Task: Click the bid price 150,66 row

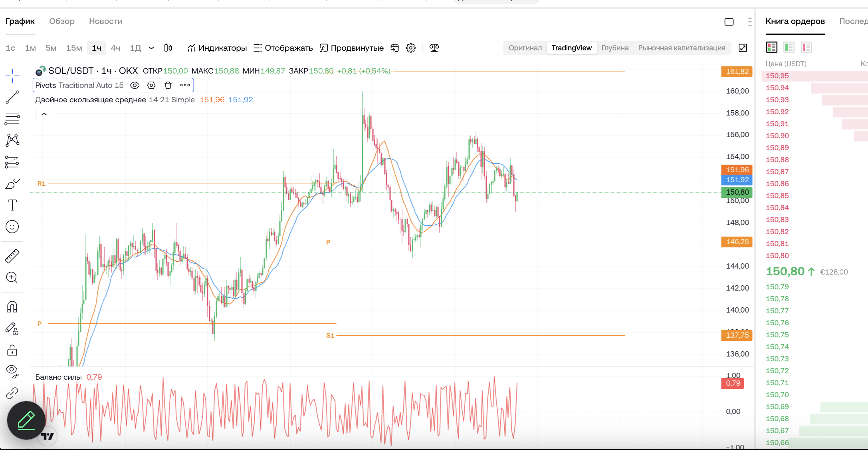Action: coord(814,442)
